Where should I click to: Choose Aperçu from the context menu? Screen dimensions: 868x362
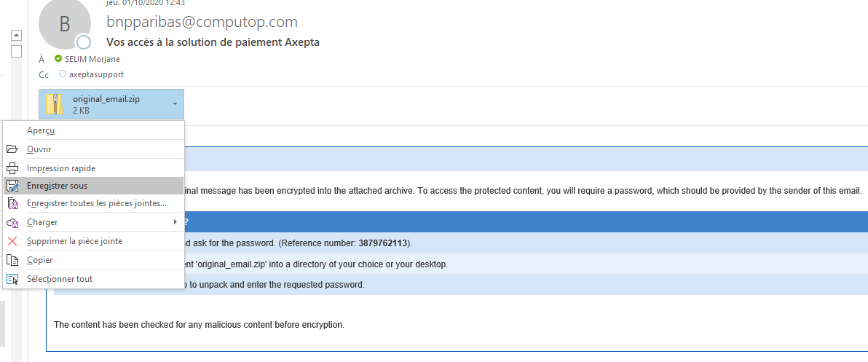click(x=41, y=130)
